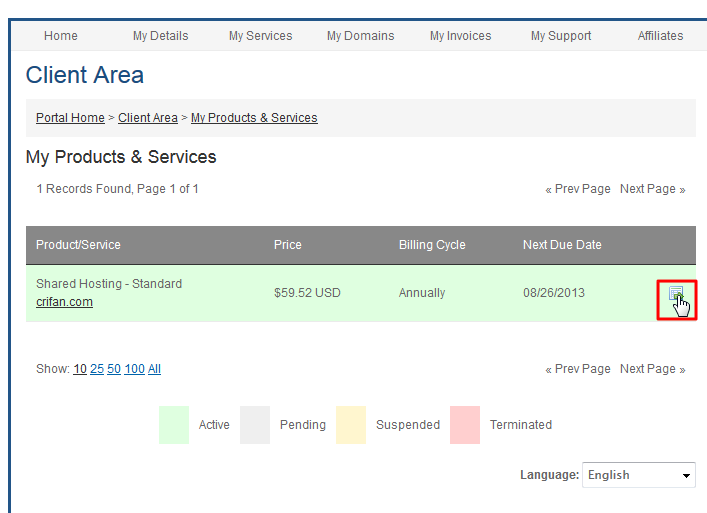Go to My Details menu
The image size is (707, 513).
tap(160, 36)
